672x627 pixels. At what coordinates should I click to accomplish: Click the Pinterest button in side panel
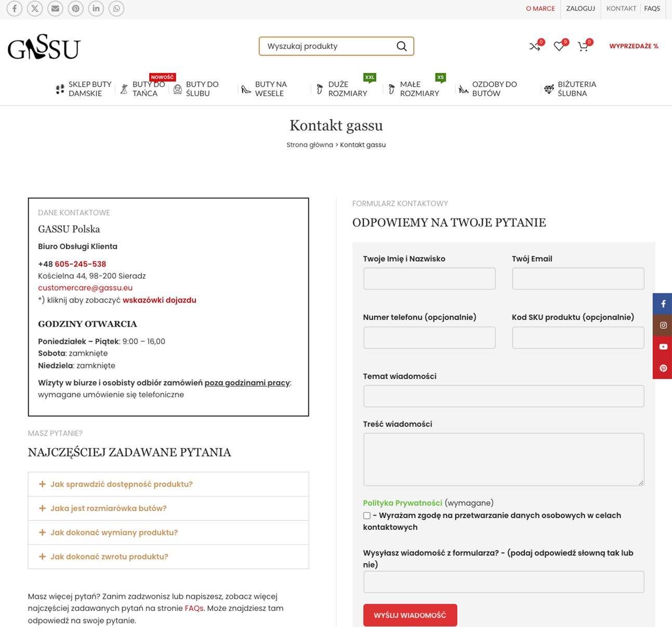coord(663,368)
